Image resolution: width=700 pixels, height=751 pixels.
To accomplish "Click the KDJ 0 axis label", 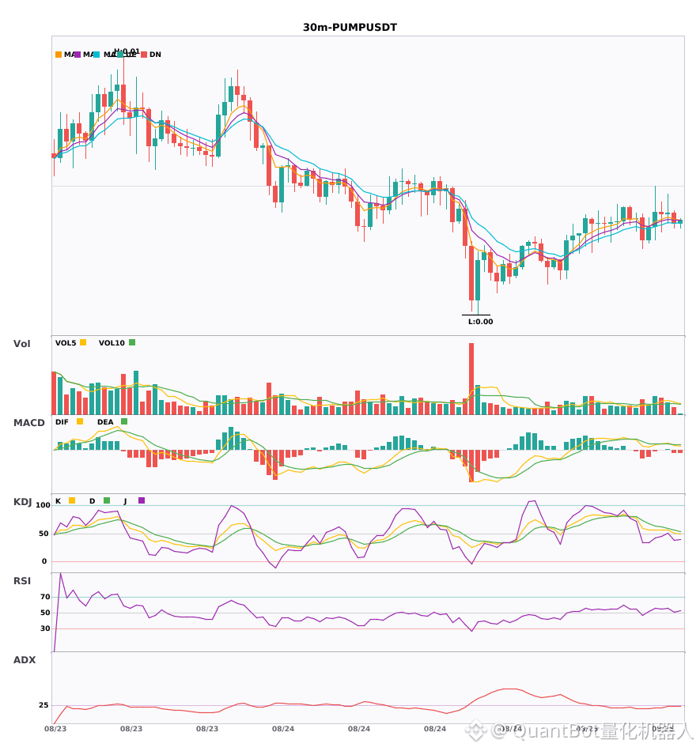I will point(44,561).
